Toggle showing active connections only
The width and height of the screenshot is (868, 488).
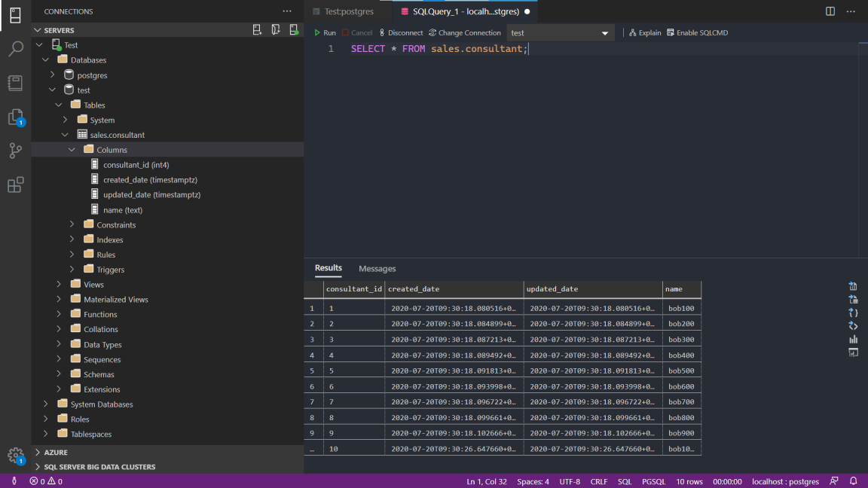(294, 29)
